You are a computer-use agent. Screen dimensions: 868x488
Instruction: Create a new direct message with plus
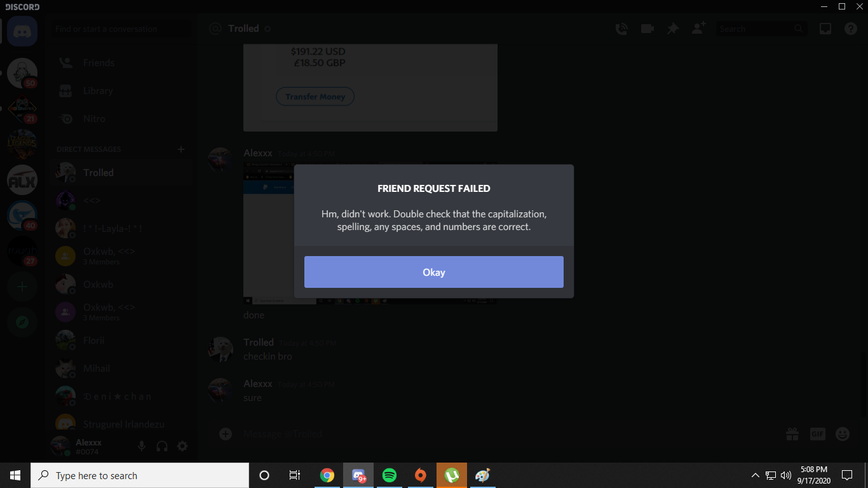click(181, 149)
